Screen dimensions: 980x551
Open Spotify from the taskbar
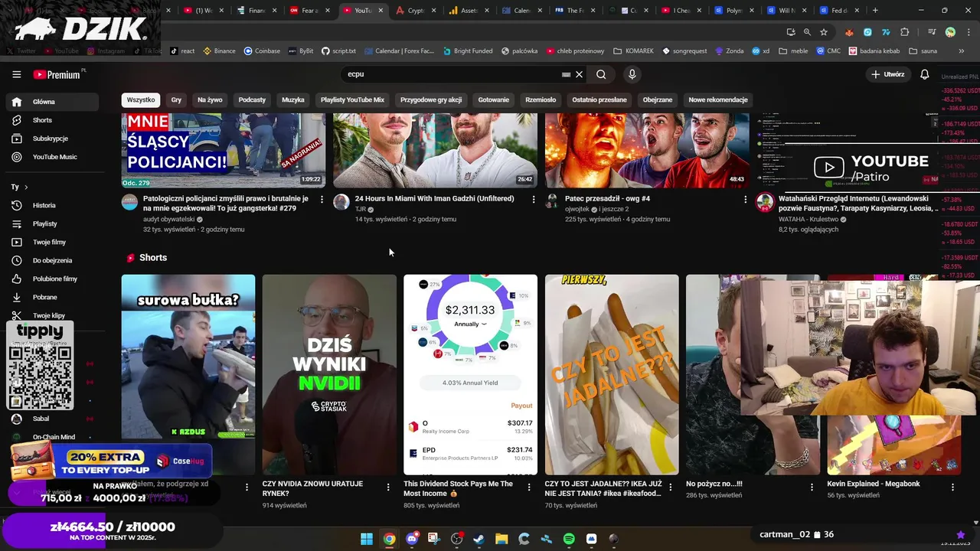click(x=569, y=539)
